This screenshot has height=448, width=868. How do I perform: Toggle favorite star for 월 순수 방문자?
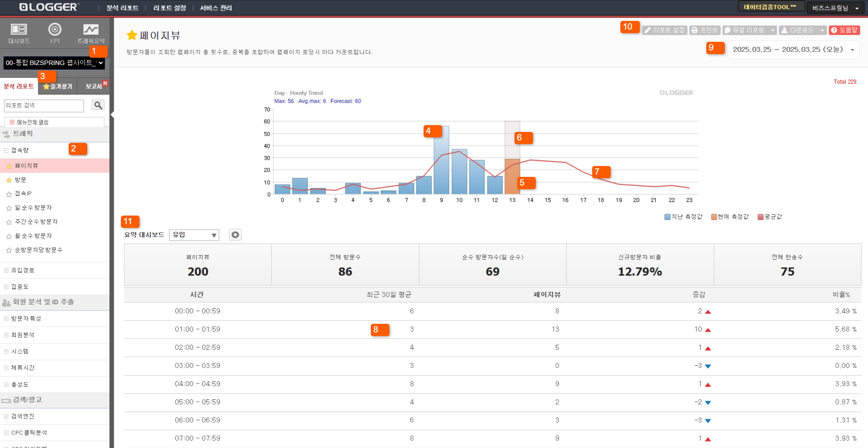[9, 236]
